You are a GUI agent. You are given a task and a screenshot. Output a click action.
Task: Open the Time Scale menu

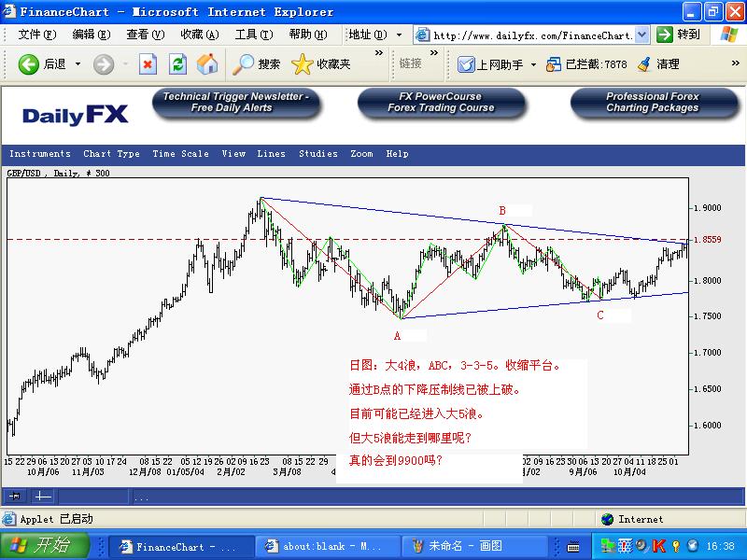pos(180,154)
